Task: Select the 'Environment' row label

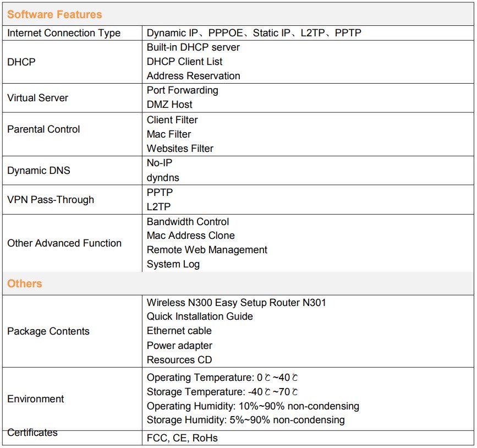Action: tap(36, 399)
